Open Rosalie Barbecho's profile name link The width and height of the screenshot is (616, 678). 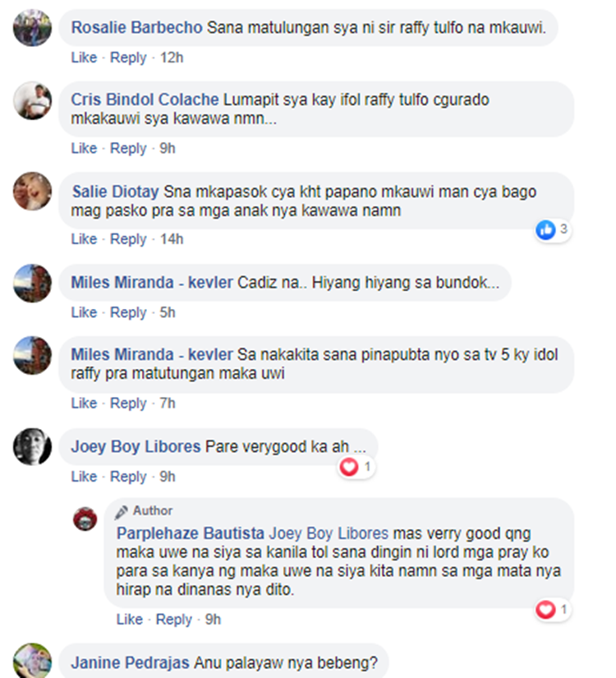tap(136, 28)
